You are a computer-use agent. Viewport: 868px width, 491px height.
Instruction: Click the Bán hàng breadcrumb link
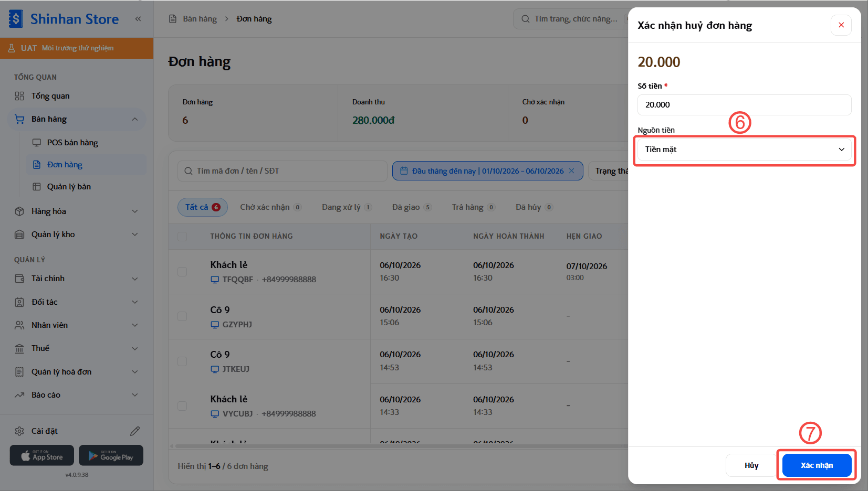(x=200, y=19)
